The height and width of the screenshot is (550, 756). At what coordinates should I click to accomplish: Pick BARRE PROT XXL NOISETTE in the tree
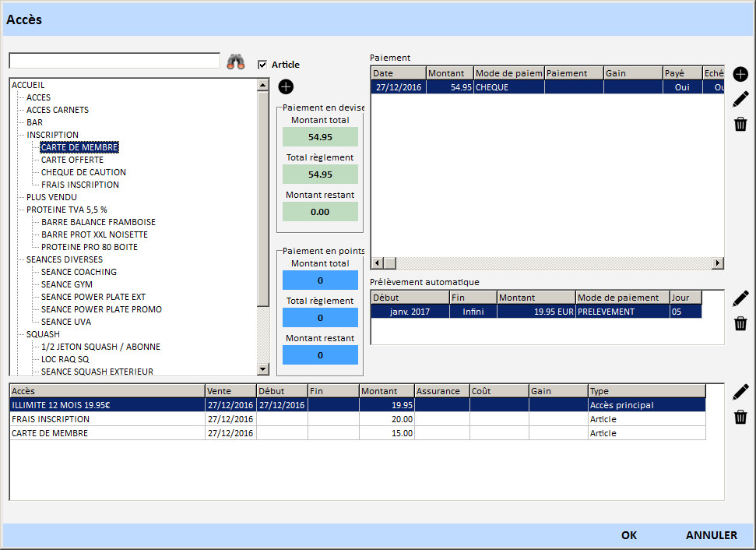(94, 235)
